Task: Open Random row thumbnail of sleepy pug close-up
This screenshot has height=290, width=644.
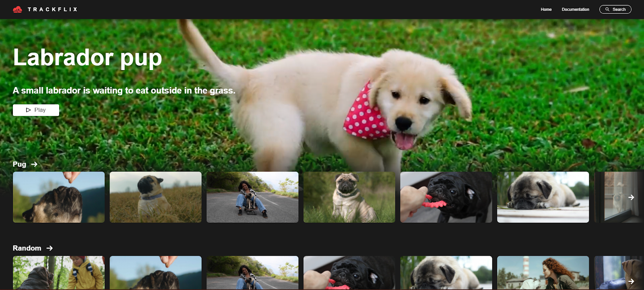Action: pos(446,273)
